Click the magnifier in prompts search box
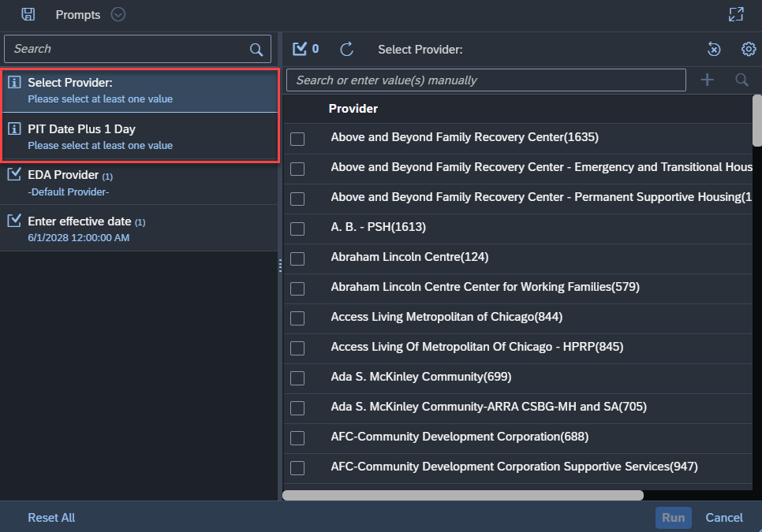 [x=256, y=49]
